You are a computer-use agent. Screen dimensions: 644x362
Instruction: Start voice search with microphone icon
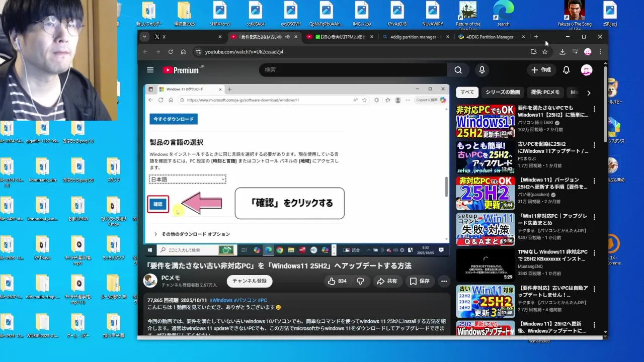[x=482, y=70]
